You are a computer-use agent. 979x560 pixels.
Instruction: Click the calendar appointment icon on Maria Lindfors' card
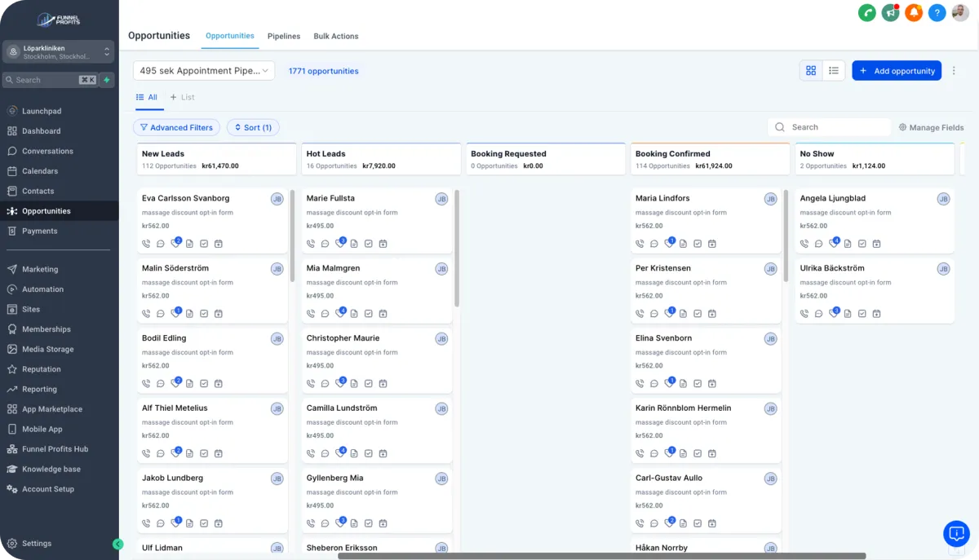(712, 244)
